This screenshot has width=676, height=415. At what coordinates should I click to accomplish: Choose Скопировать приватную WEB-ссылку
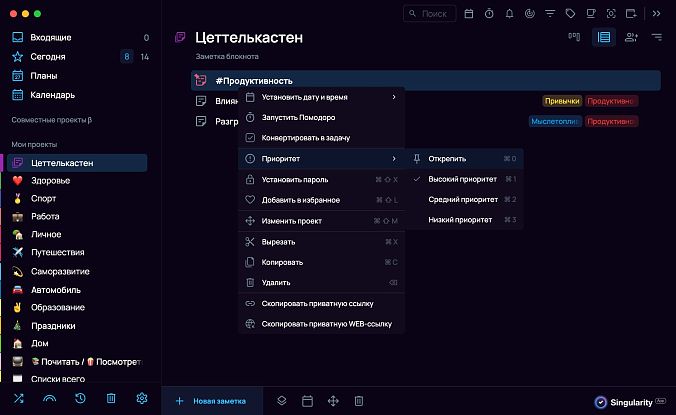321,324
